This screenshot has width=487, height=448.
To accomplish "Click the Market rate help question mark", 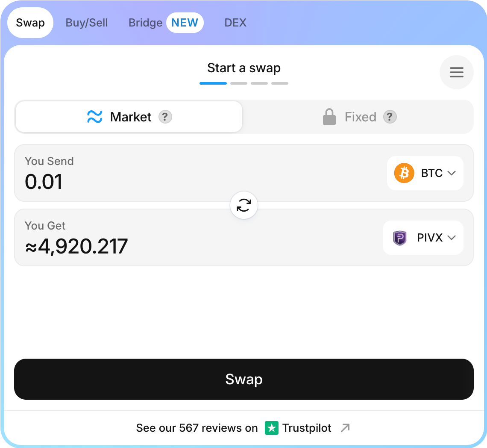I will [165, 117].
